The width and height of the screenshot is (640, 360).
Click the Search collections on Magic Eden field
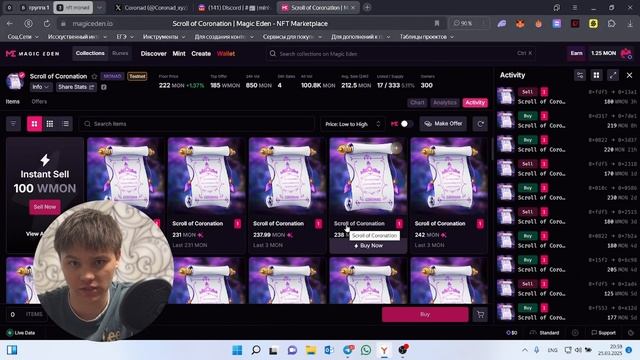click(401, 53)
